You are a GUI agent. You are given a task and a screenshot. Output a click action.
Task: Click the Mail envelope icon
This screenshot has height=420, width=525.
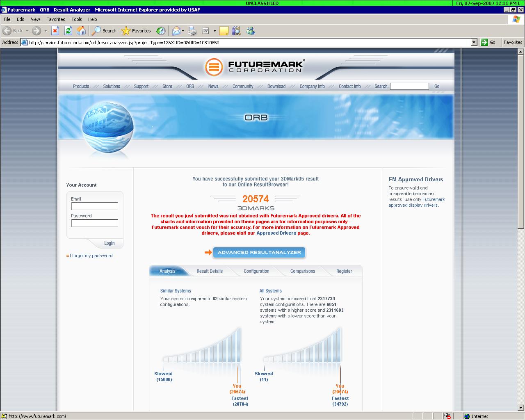176,31
